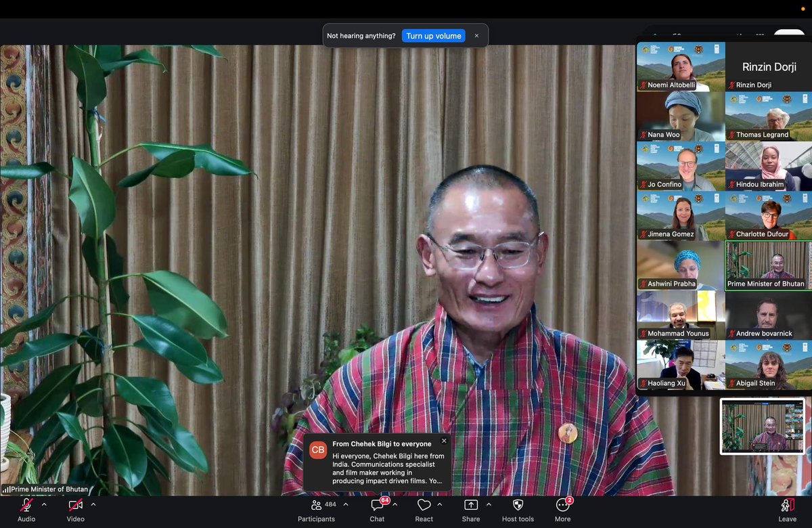This screenshot has height=528, width=812.
Task: Close the Chehek Bilgi chat notification
Action: [444, 441]
